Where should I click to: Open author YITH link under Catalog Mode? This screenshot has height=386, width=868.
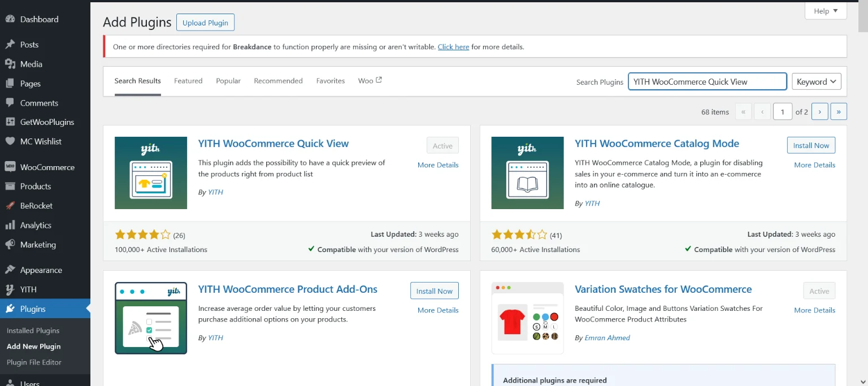coord(592,203)
